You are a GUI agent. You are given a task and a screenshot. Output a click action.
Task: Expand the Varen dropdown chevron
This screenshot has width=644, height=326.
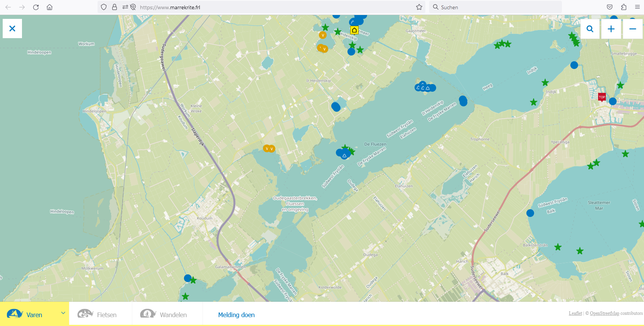[x=63, y=313]
